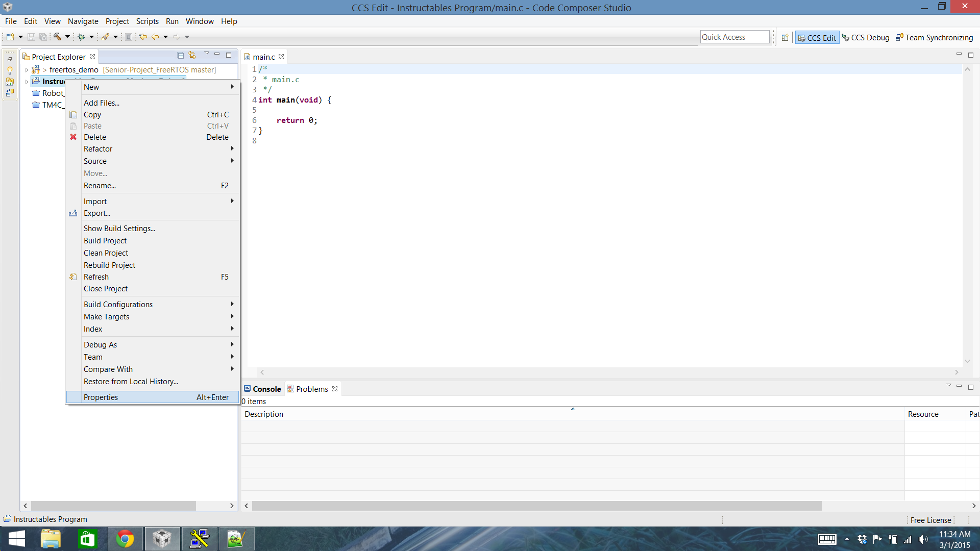The height and width of the screenshot is (551, 980).
Task: Switch to CCS Edit perspective
Action: (817, 38)
